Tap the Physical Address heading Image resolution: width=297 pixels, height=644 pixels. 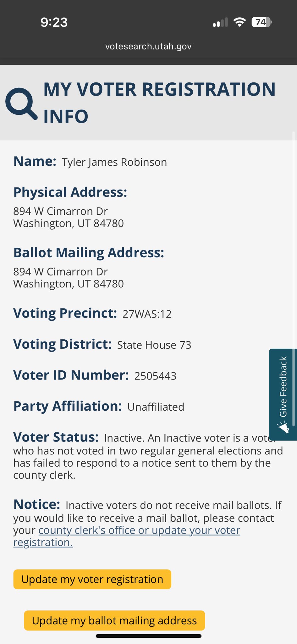click(x=70, y=192)
